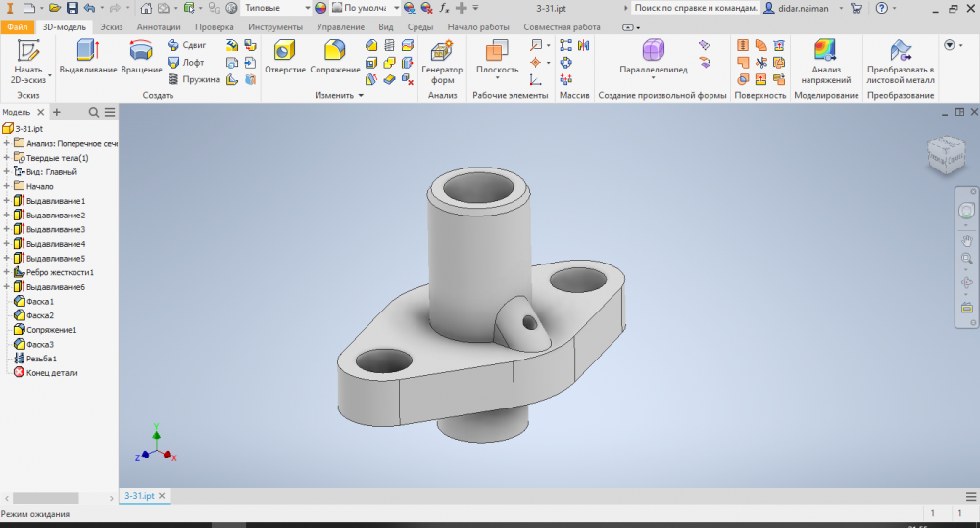Select the Параллелепипед freeform box tool
The height and width of the screenshot is (528, 980).
(654, 56)
